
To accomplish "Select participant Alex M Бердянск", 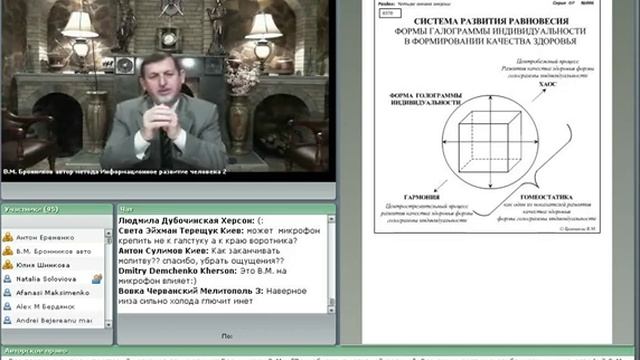I will [53, 307].
